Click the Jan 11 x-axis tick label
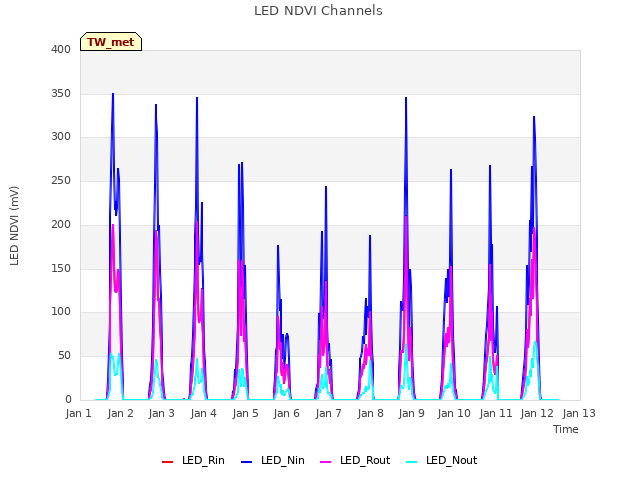The width and height of the screenshot is (640, 480). click(496, 413)
